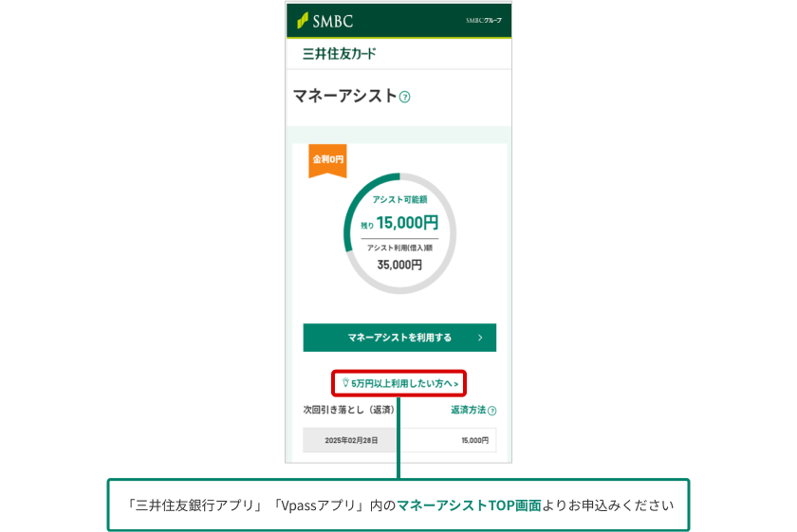The height and width of the screenshot is (532, 797).
Task: Click the 金利0円 orange ribbon badge
Action: (x=328, y=161)
